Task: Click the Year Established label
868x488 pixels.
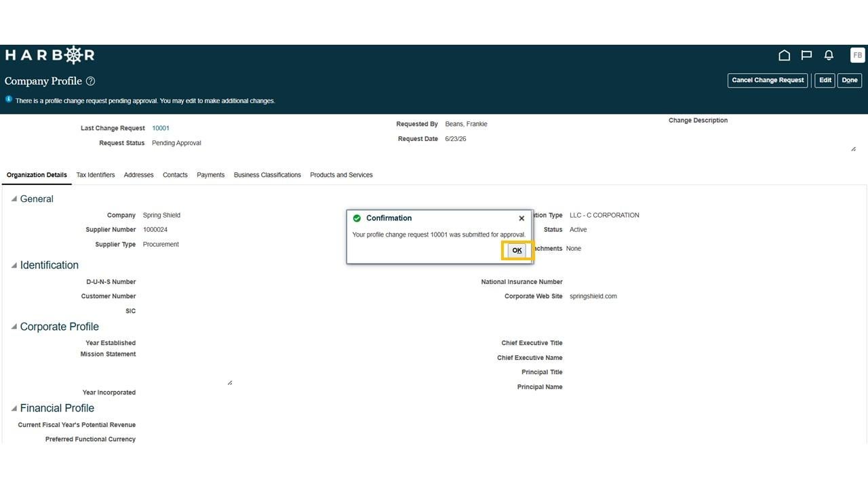Action: click(111, 343)
